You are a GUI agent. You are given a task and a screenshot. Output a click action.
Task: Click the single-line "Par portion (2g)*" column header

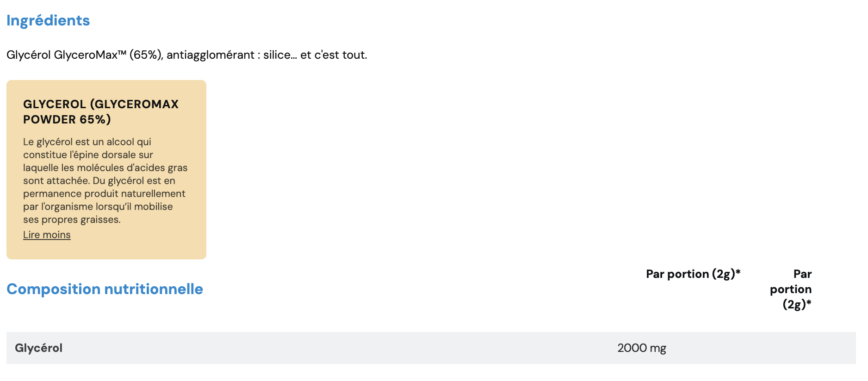pyautogui.click(x=693, y=274)
